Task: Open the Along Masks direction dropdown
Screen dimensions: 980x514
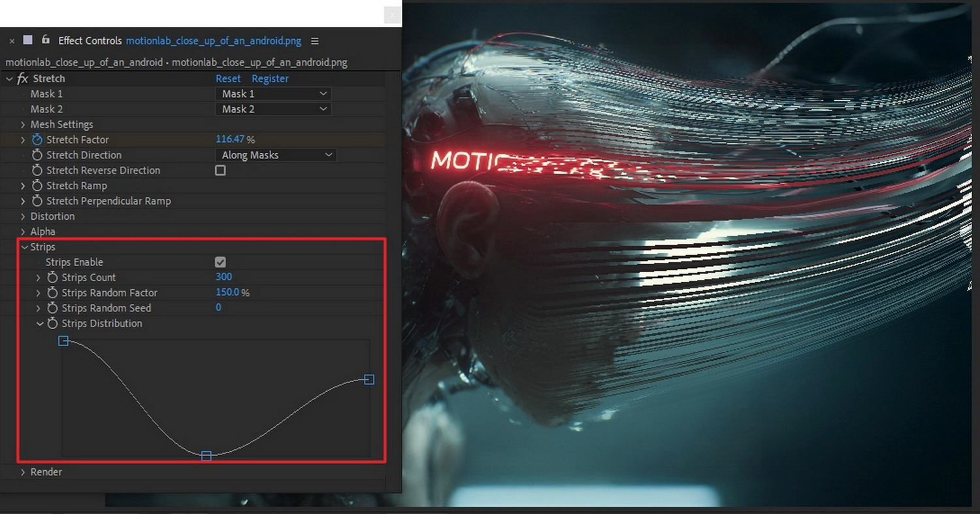Action: point(276,155)
